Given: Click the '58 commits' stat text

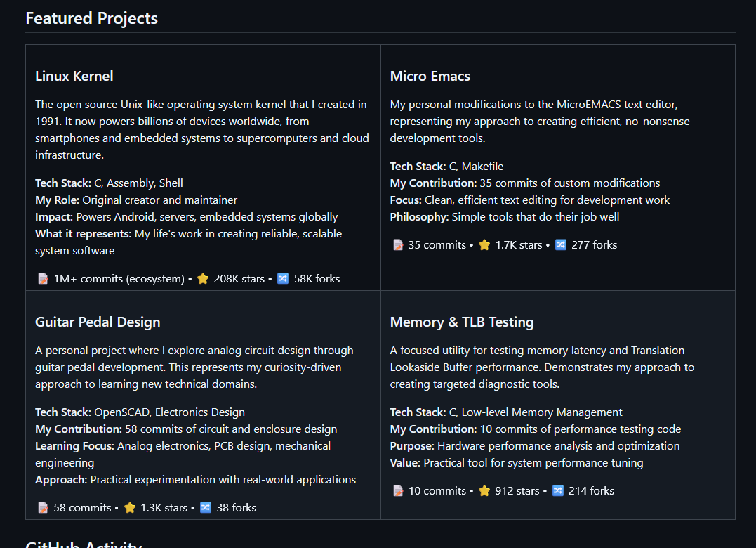Looking at the screenshot, I should [82, 508].
